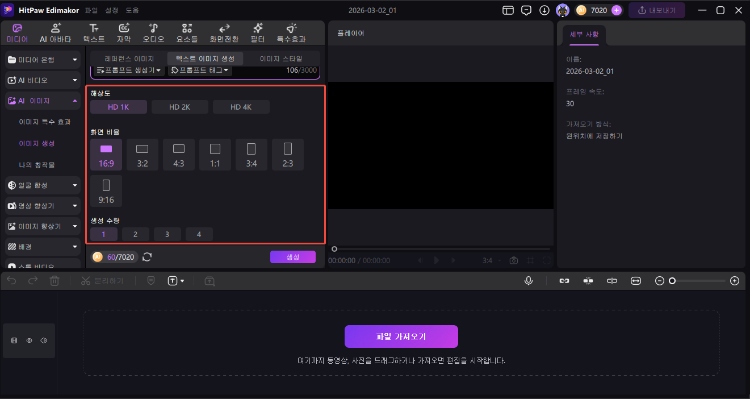Choose the 16:9 aspect ratio
750x399 pixels.
[x=106, y=155]
